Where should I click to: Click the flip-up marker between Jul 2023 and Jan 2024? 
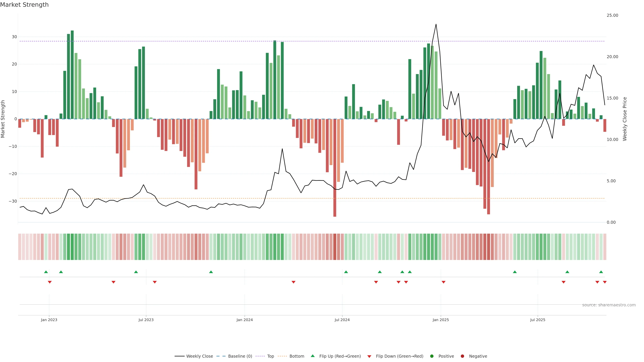point(211,272)
